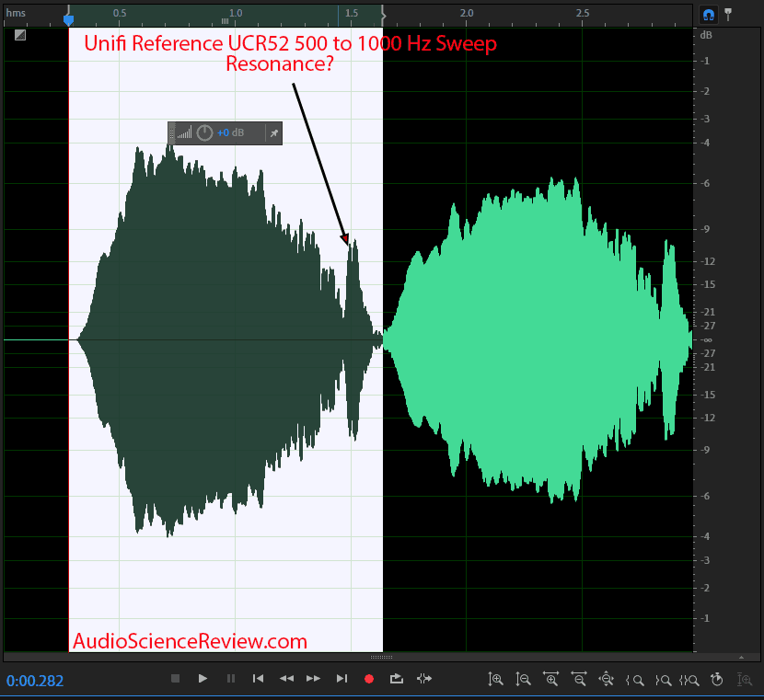Zoom out full on all axes
The image size is (764, 700).
point(606,679)
